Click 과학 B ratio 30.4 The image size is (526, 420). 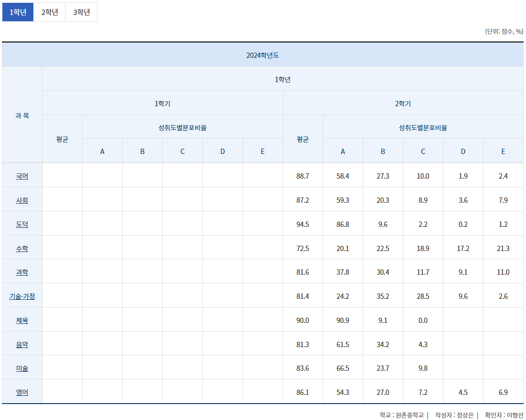[383, 272]
